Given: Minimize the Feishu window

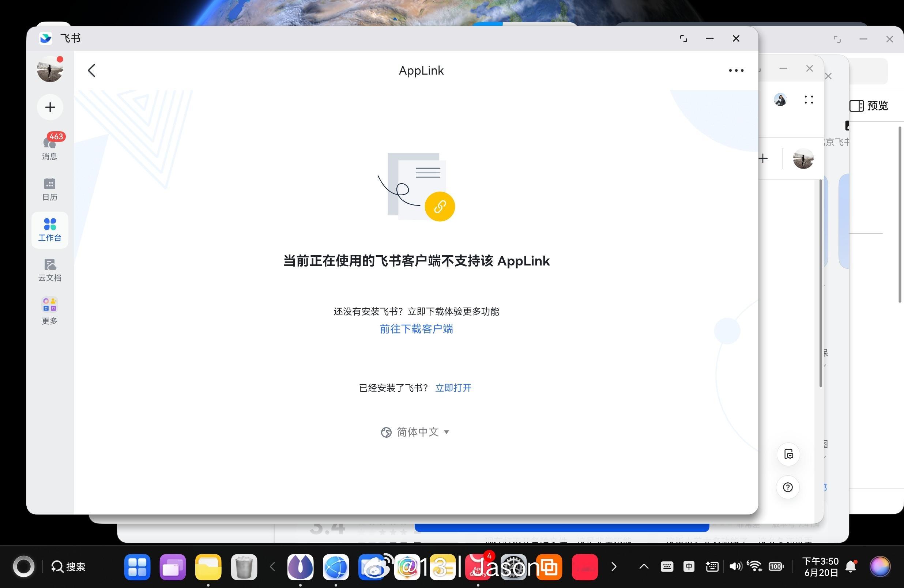Looking at the screenshot, I should coord(709,38).
